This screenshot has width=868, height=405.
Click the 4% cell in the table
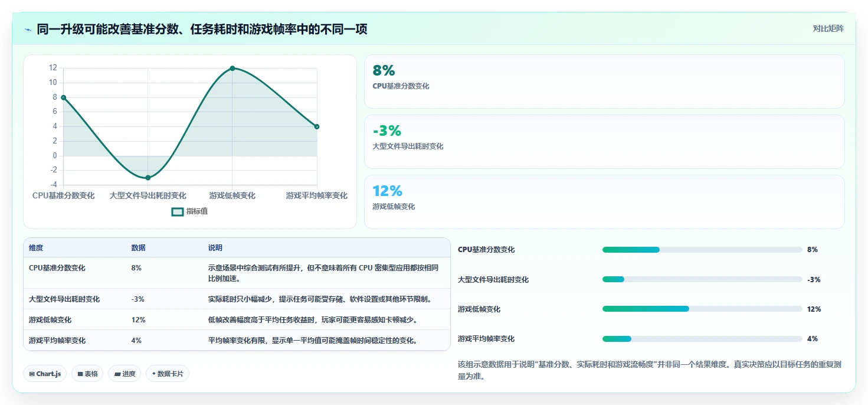(136, 341)
